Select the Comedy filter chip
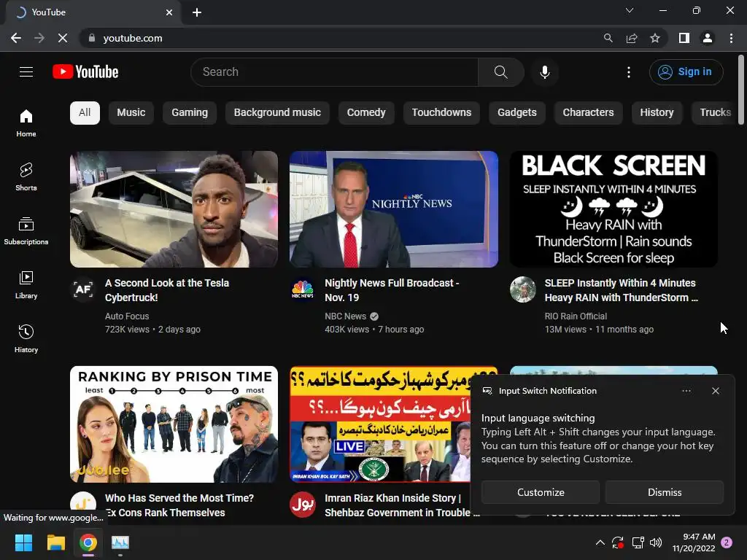This screenshot has width=747, height=560. coord(366,113)
